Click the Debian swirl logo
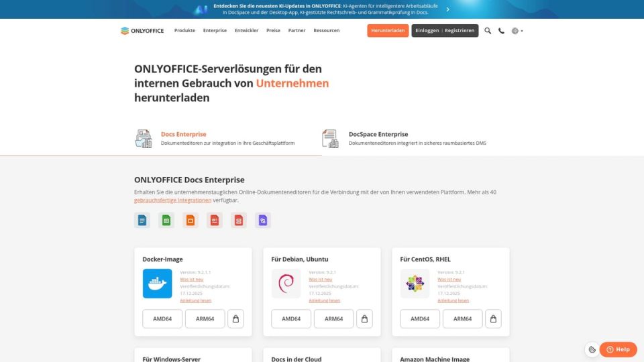Viewport: 644px width, 362px height. pyautogui.click(x=286, y=284)
